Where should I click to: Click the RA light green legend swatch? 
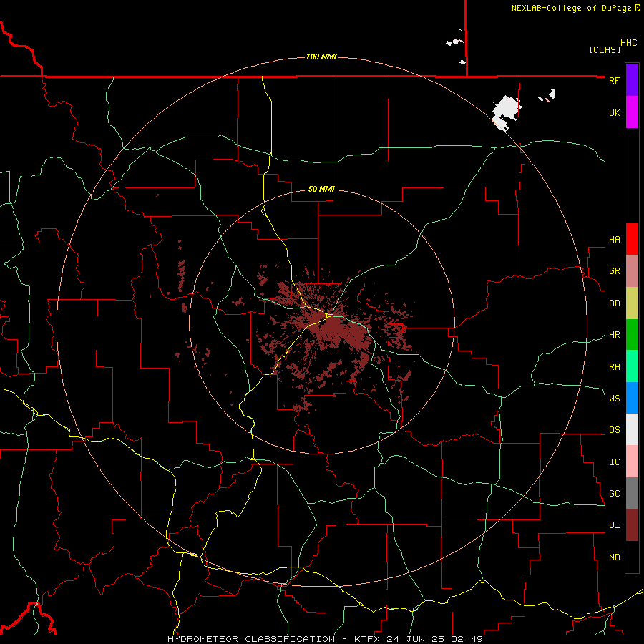point(632,366)
